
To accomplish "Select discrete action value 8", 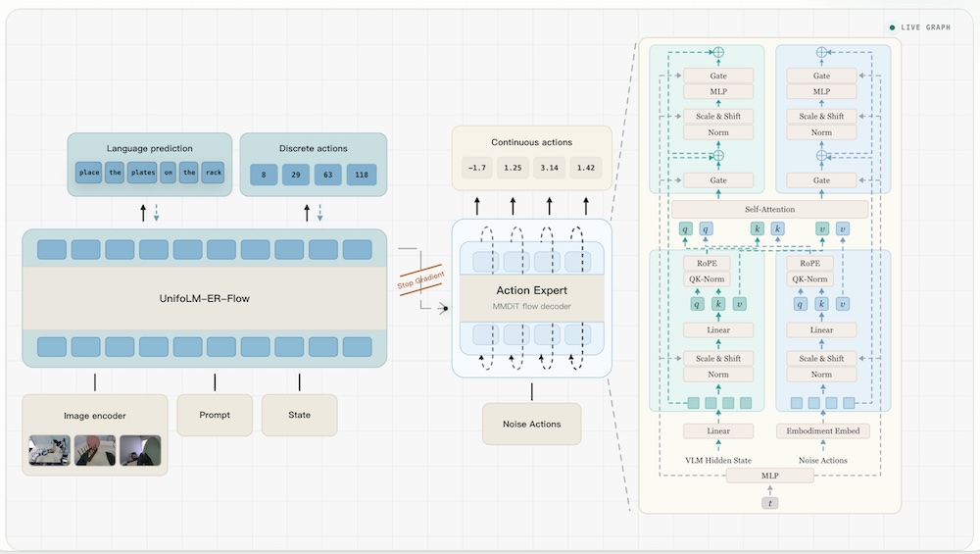I will [264, 175].
